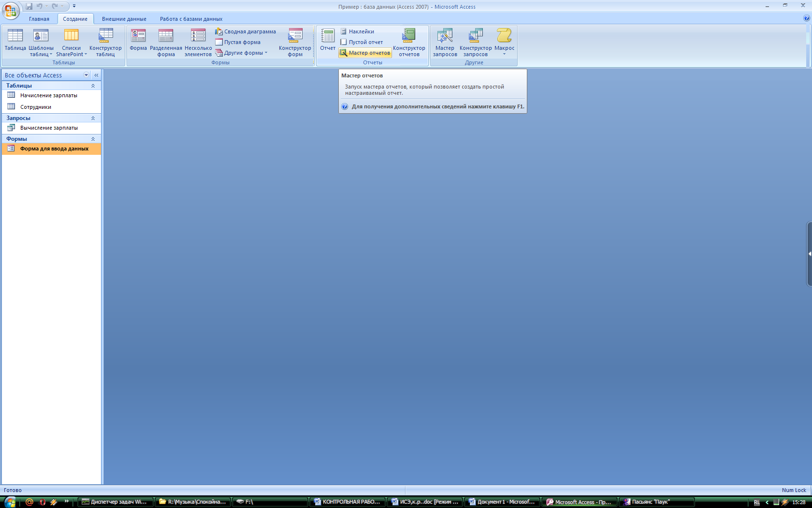Open Работа с базами данных tab
The image size is (812, 508).
click(191, 19)
